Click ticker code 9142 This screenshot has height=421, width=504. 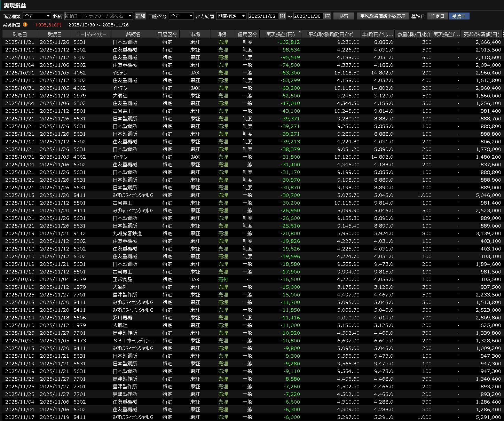[79, 233]
